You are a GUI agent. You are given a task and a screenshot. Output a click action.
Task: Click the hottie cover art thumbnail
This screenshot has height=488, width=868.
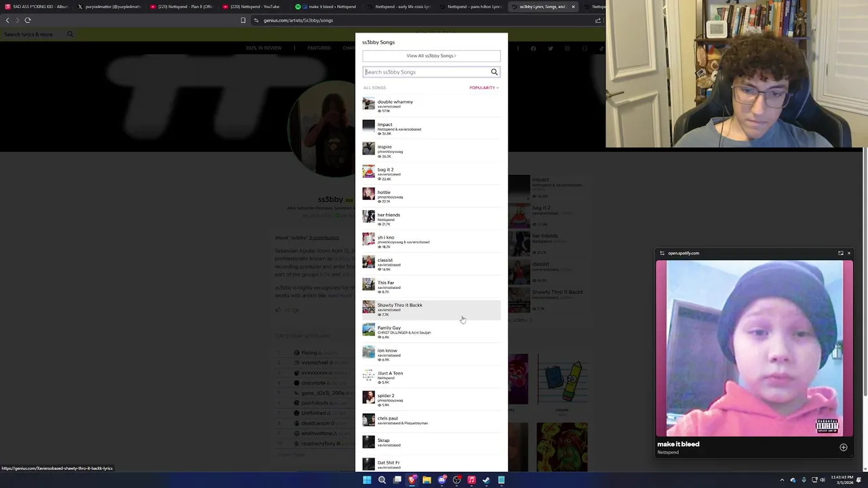click(x=368, y=195)
